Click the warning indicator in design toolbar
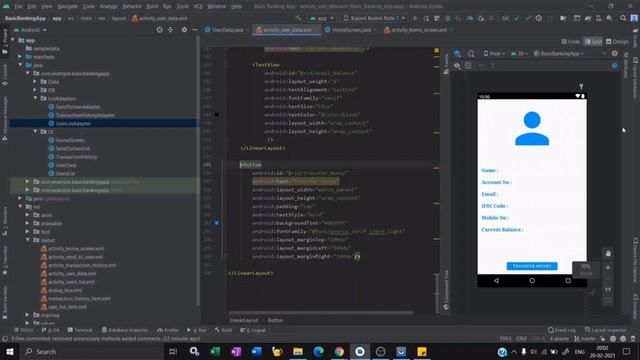 pyautogui.click(x=615, y=53)
